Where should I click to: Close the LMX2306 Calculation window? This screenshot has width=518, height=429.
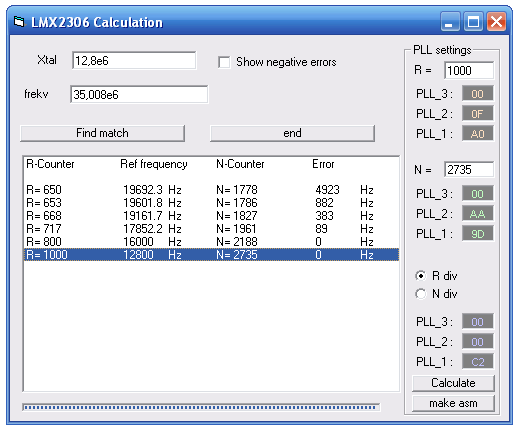tap(496, 22)
